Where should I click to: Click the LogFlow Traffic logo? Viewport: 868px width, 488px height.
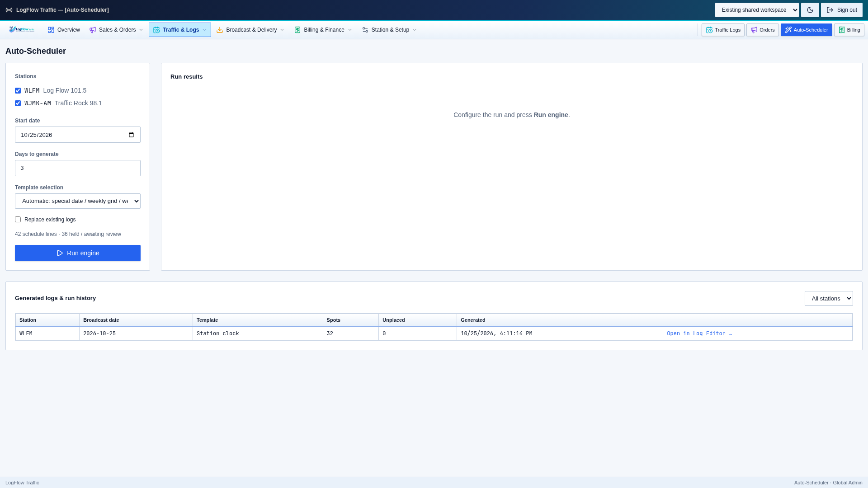tap(22, 30)
